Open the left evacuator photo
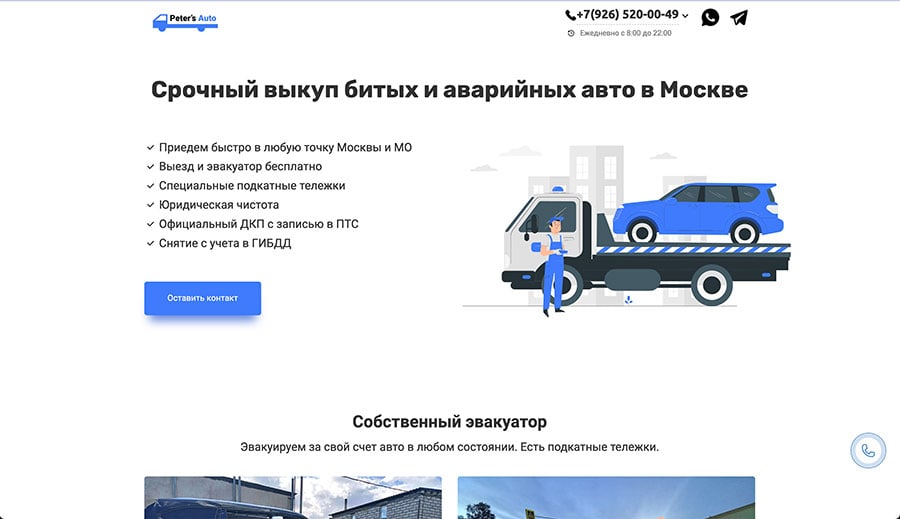Image resolution: width=900 pixels, height=519 pixels. [293, 497]
